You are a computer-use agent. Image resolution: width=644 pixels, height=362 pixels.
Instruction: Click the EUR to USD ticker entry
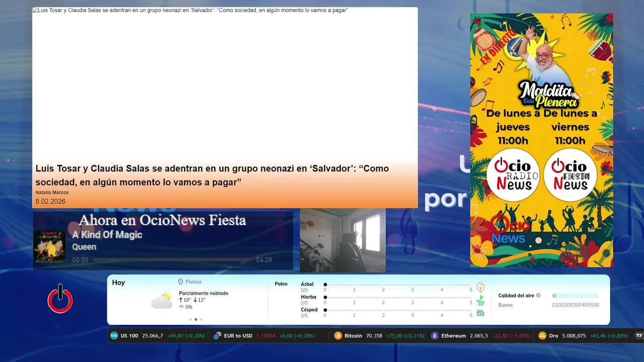[264, 336]
